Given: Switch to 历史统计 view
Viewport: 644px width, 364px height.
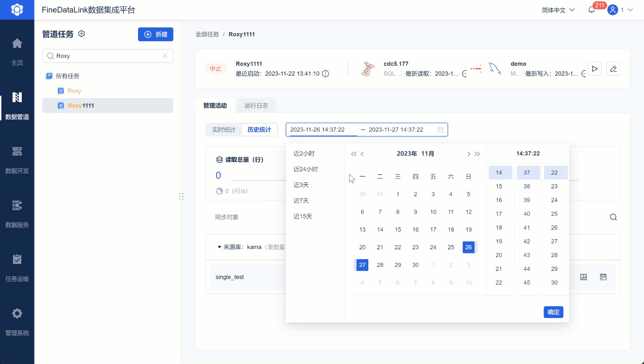Looking at the screenshot, I should pyautogui.click(x=259, y=130).
